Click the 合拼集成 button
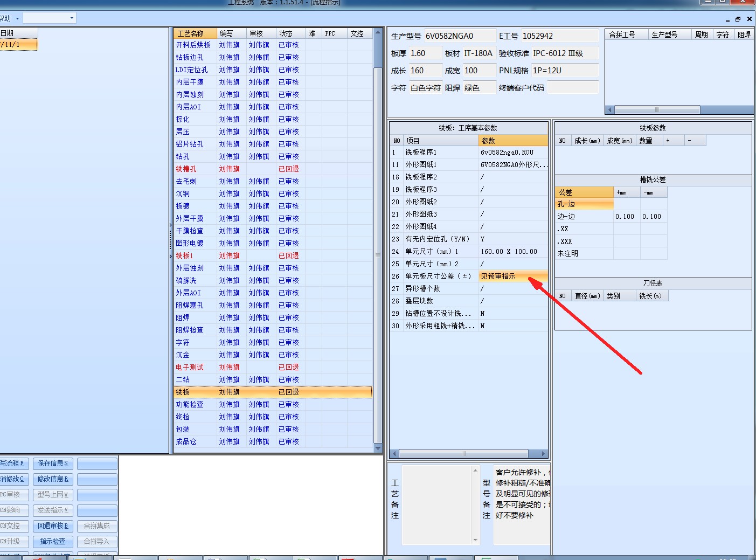Screen dimensions: 756x560 (x=97, y=526)
